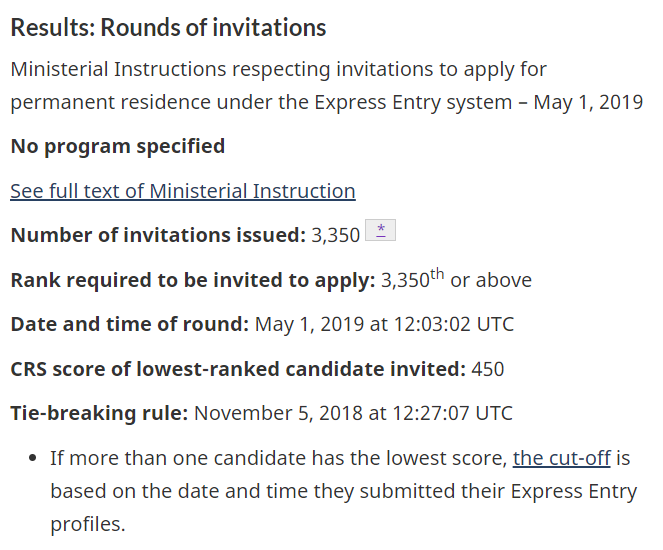Click the superscript "th" after rank 3,350
663x550 pixels.
pos(437,273)
